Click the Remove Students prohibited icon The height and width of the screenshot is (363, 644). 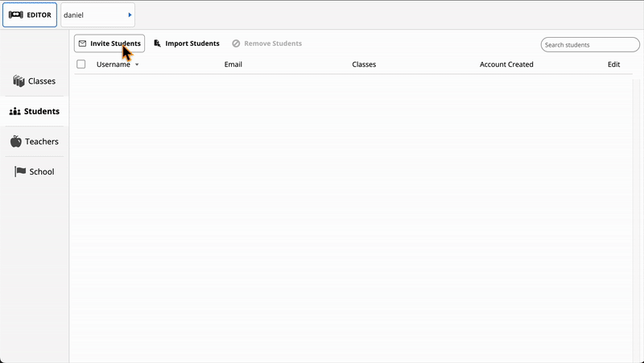pos(236,43)
